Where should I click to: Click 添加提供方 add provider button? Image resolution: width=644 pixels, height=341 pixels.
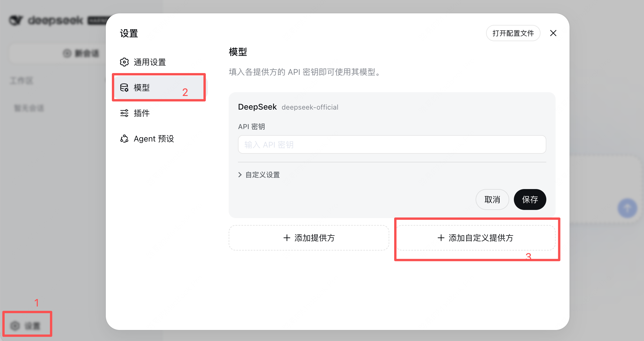point(309,238)
